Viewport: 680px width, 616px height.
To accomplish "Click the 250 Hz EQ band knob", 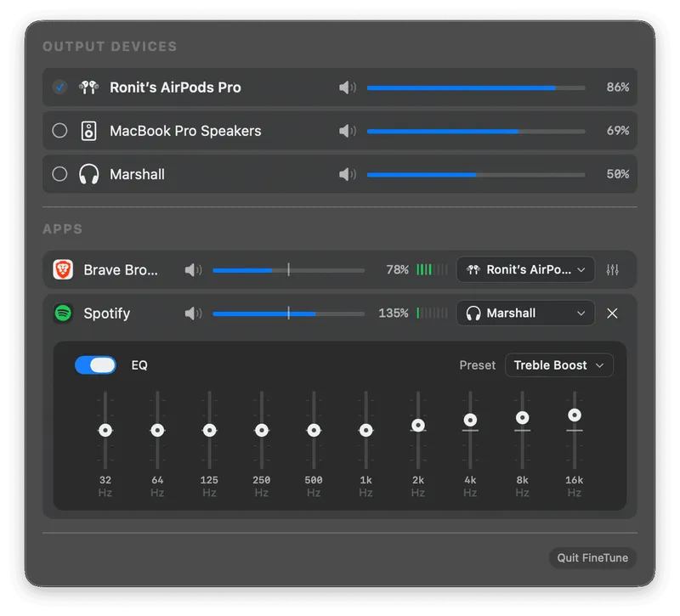I will 262,430.
